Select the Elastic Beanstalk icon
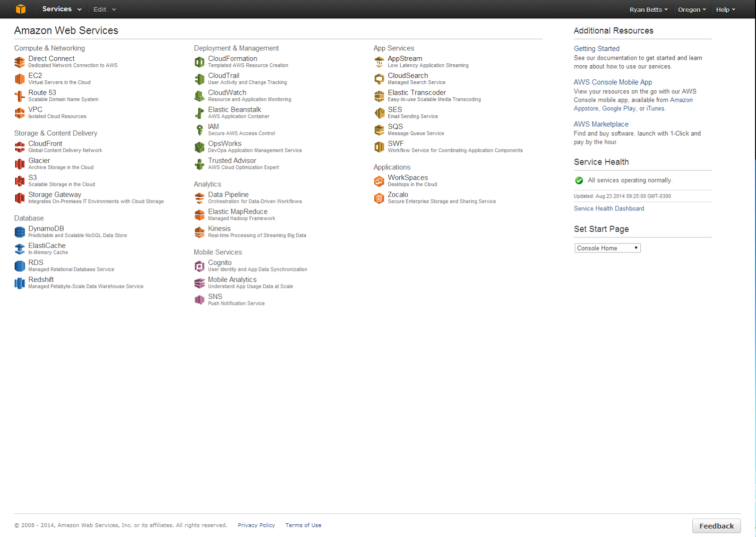Viewport: 756px width, 537px height. click(200, 113)
